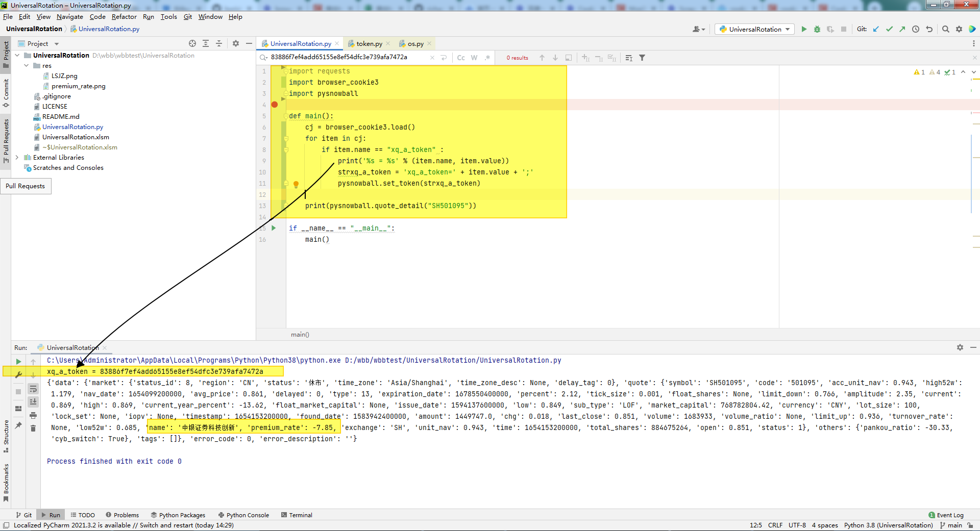The height and width of the screenshot is (531, 980).
Task: Print the console output using printer icon
Action: [33, 415]
